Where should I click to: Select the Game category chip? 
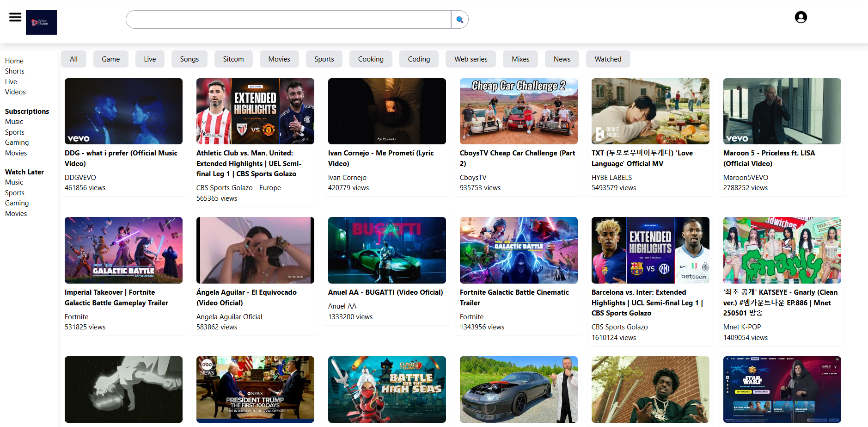pyautogui.click(x=111, y=59)
